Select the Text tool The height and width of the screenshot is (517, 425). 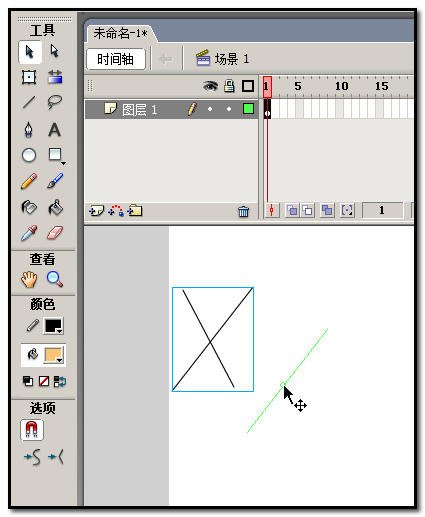pos(54,130)
